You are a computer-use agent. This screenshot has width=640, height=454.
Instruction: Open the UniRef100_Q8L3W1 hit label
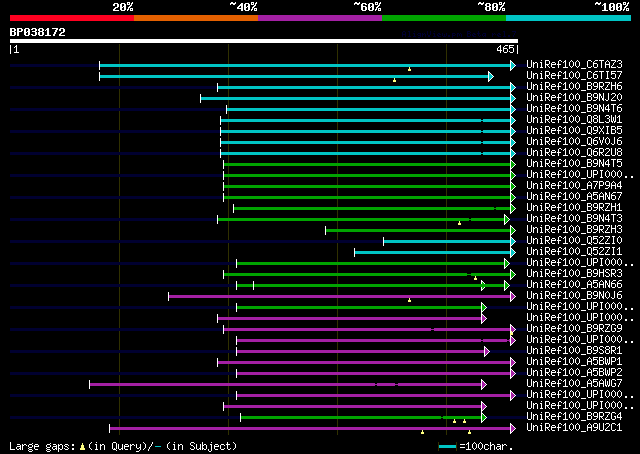[x=574, y=120]
